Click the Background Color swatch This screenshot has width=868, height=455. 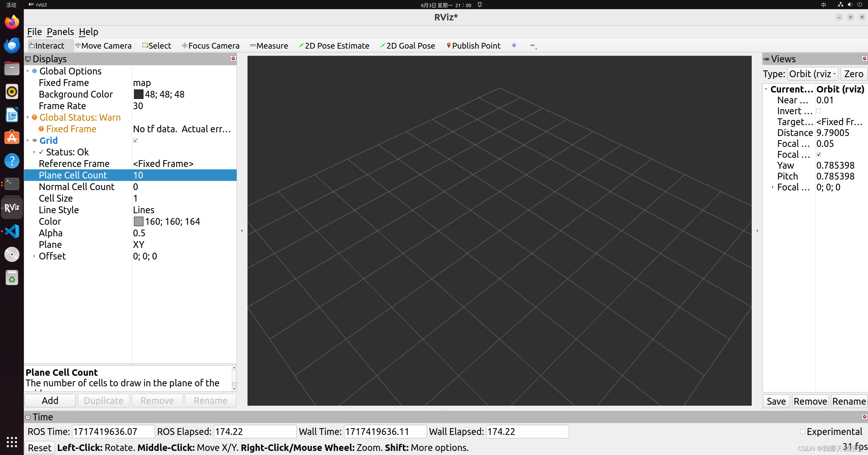[x=138, y=94]
